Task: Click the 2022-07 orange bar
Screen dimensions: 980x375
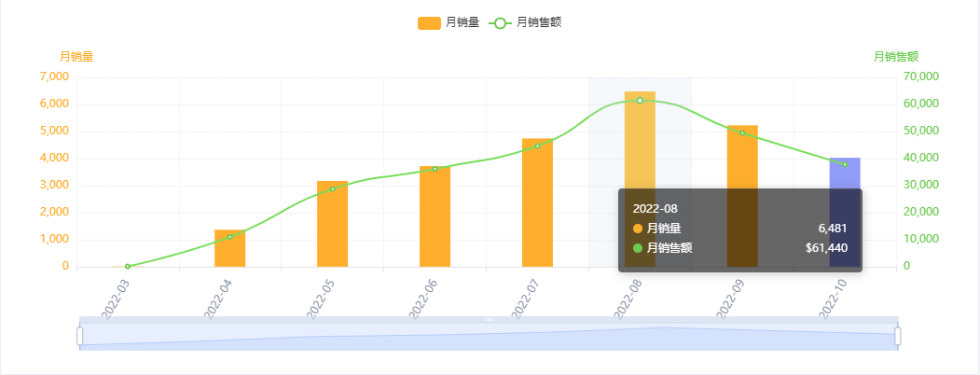Action: point(537,203)
